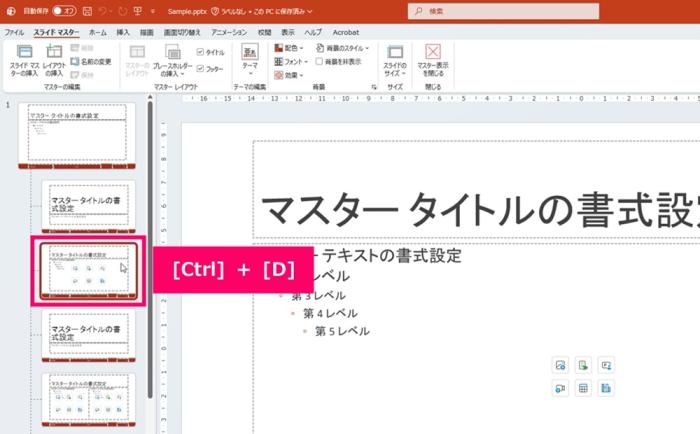Insert a table via placeholder table icon
Image resolution: width=700 pixels, height=434 pixels.
(x=583, y=387)
